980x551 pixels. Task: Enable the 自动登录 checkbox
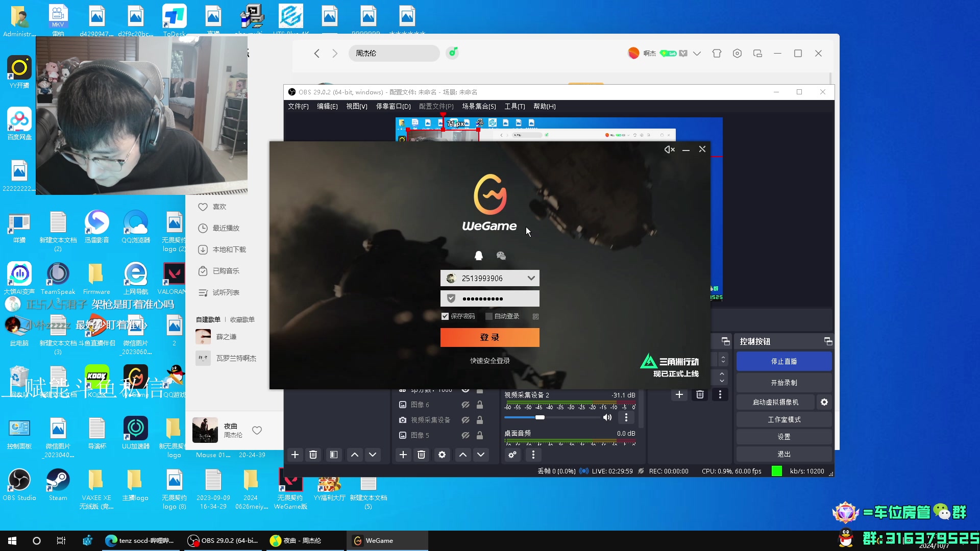[x=488, y=316]
